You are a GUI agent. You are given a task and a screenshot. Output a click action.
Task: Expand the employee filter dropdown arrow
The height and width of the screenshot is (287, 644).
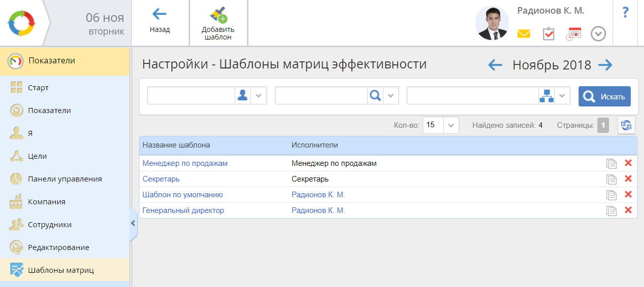point(259,96)
